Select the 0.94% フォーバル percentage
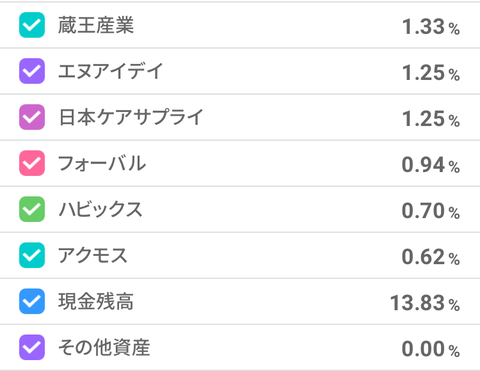Image resolution: width=480 pixels, height=371 pixels. click(431, 165)
